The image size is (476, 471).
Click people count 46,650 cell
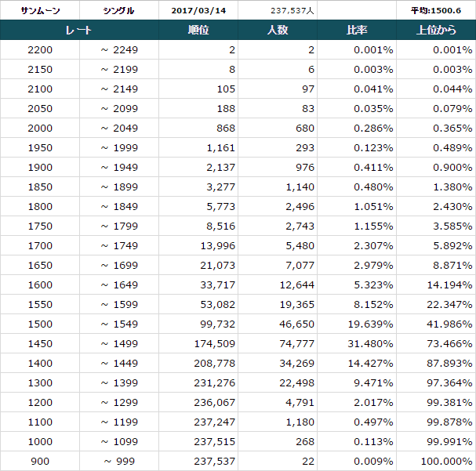coord(278,324)
